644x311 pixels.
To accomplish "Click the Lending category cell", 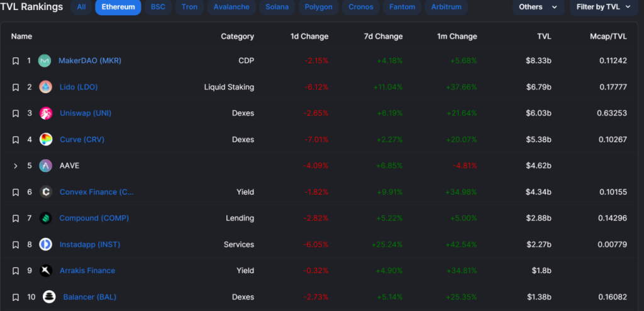I will [x=240, y=218].
